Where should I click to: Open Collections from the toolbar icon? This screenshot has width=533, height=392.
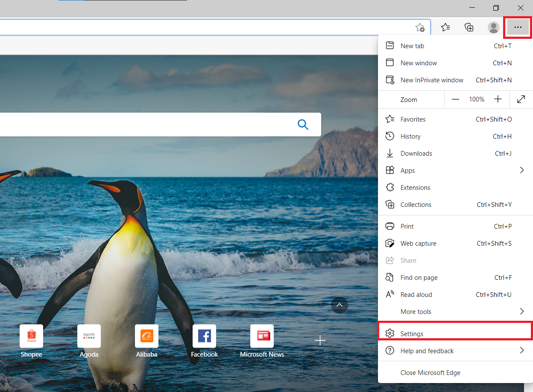(x=469, y=27)
